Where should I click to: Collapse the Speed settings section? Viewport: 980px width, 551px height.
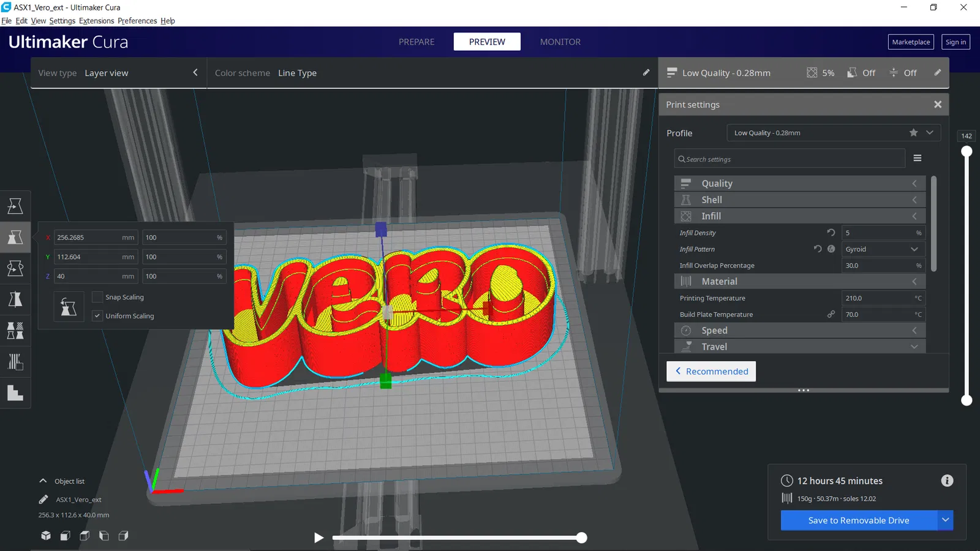pyautogui.click(x=800, y=330)
